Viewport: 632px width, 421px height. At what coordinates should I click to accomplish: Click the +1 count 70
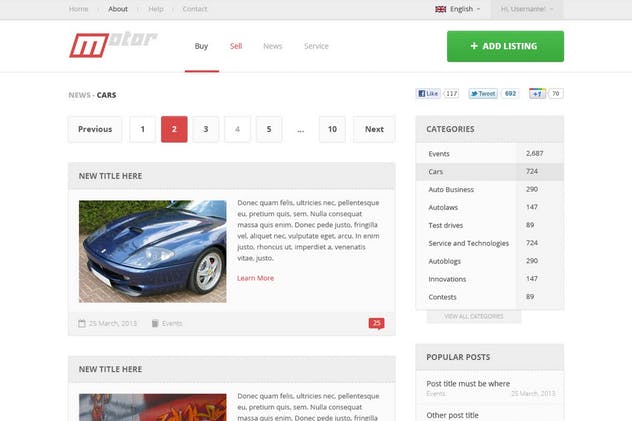pyautogui.click(x=556, y=93)
